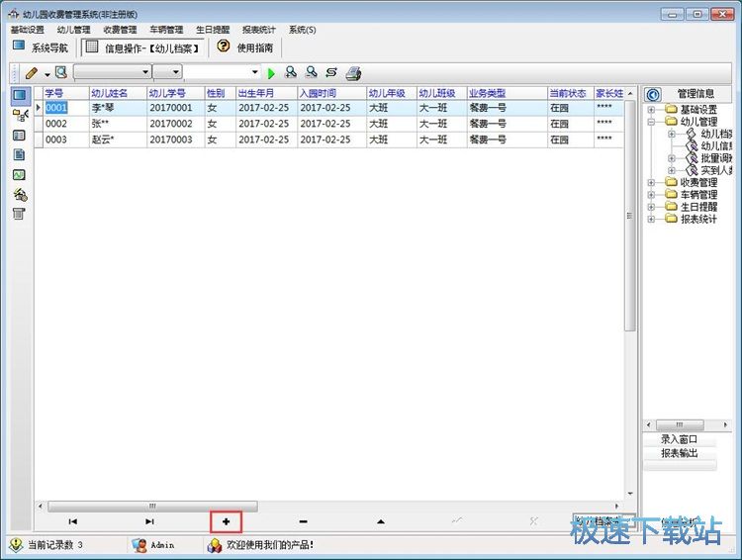Click the printer icon in the toolbar
The image size is (742, 560).
point(353,72)
